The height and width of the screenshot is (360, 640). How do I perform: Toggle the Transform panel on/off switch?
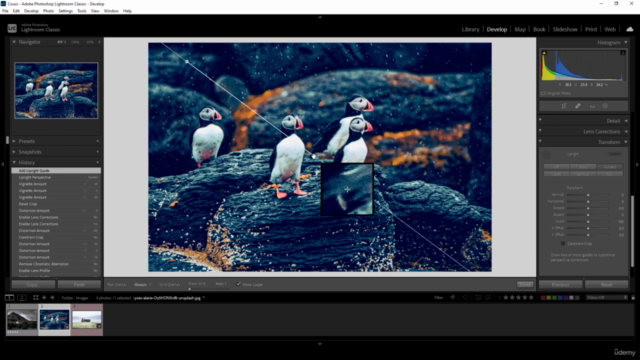540,142
